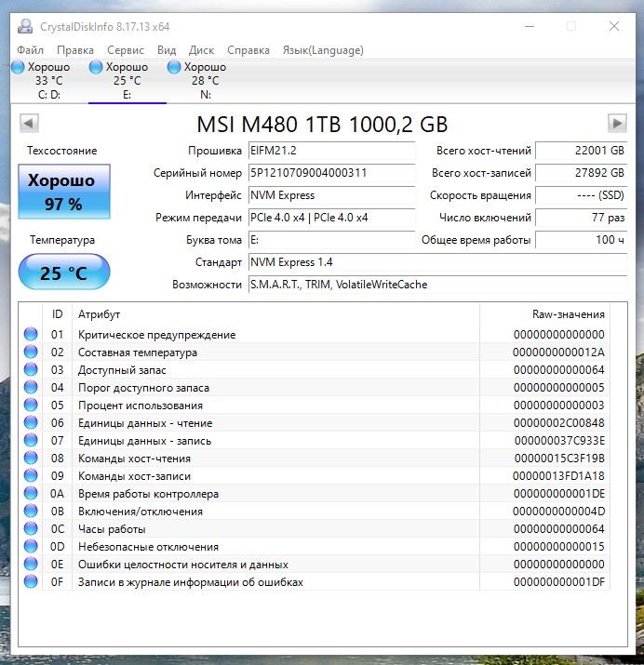Click status orb of attribute 07

(31, 440)
